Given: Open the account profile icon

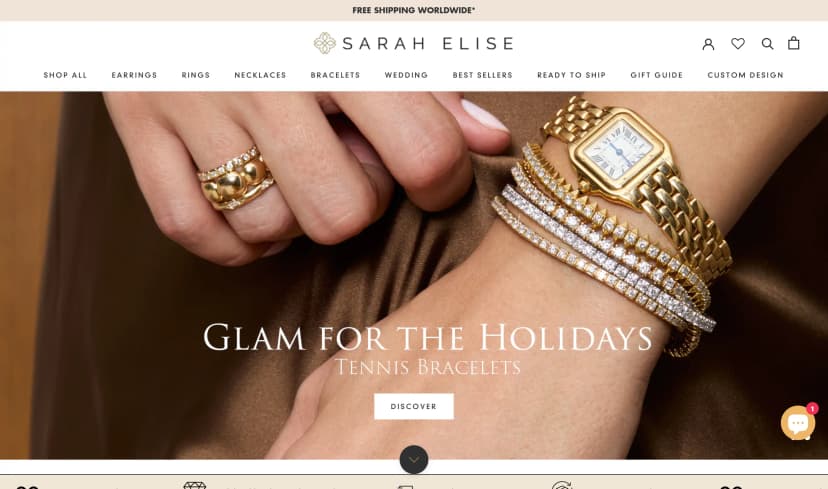Looking at the screenshot, I should pos(708,44).
